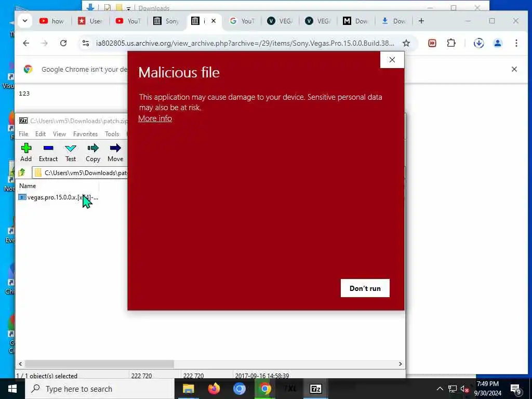The width and height of the screenshot is (532, 399).
Task: Click the 7-Zip path address field
Action: (80, 172)
